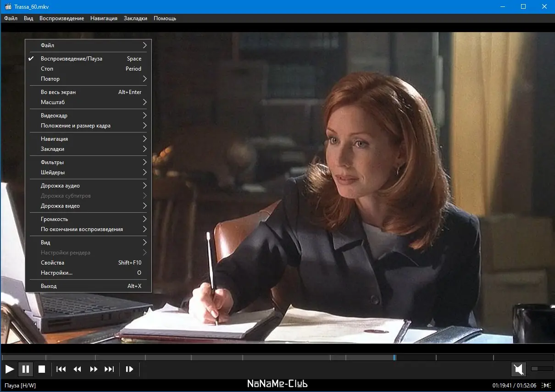The height and width of the screenshot is (392, 555).
Task: Click the Pause button in the control bar
Action: tap(26, 369)
